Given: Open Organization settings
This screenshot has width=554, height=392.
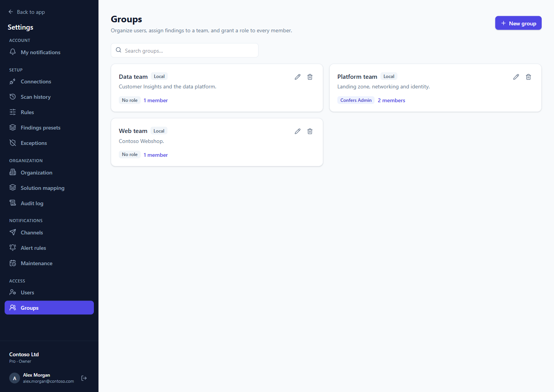Looking at the screenshot, I should [49, 173].
